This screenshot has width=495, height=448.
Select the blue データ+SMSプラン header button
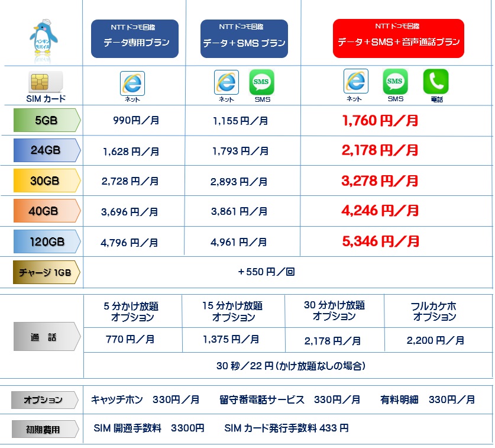pos(244,38)
